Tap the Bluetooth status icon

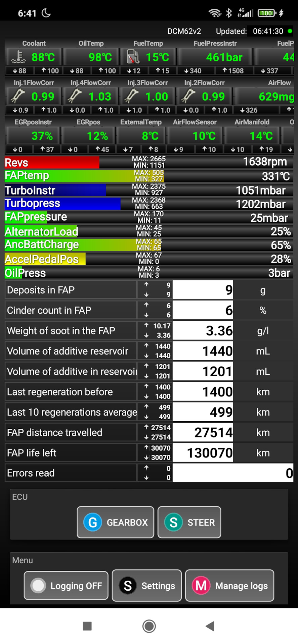[x=229, y=13]
